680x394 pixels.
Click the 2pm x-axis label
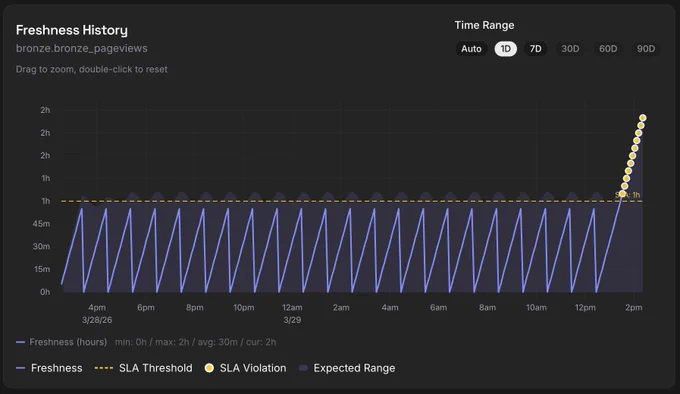tap(634, 307)
